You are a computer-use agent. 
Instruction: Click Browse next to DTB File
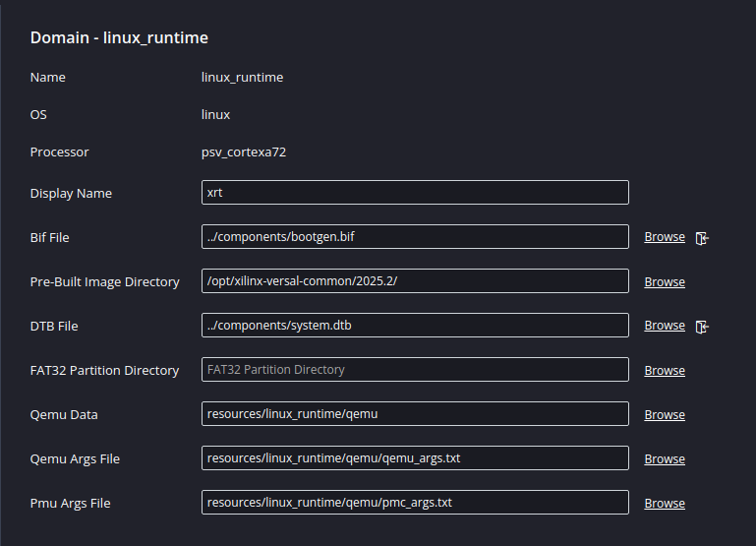pos(665,326)
